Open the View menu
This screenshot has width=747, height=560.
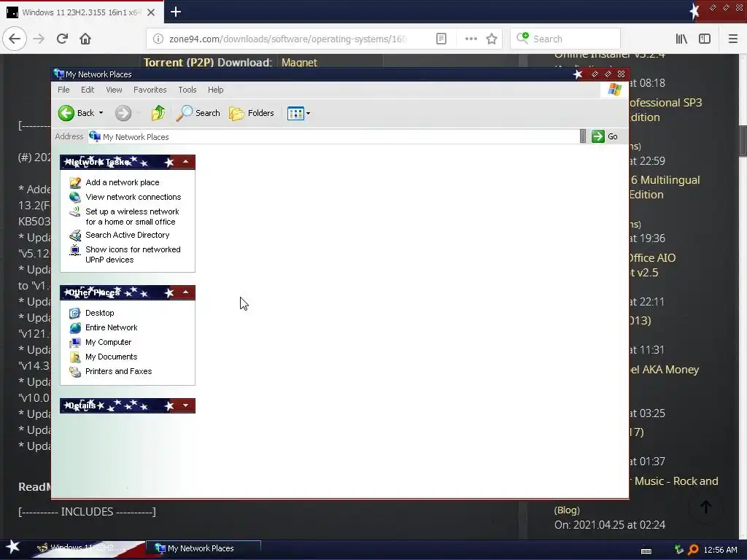pos(114,90)
